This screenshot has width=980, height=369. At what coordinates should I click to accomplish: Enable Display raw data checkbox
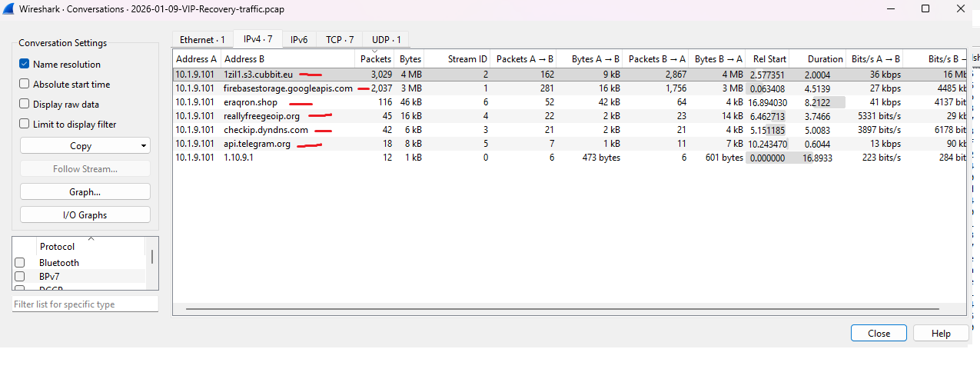pyautogui.click(x=25, y=105)
